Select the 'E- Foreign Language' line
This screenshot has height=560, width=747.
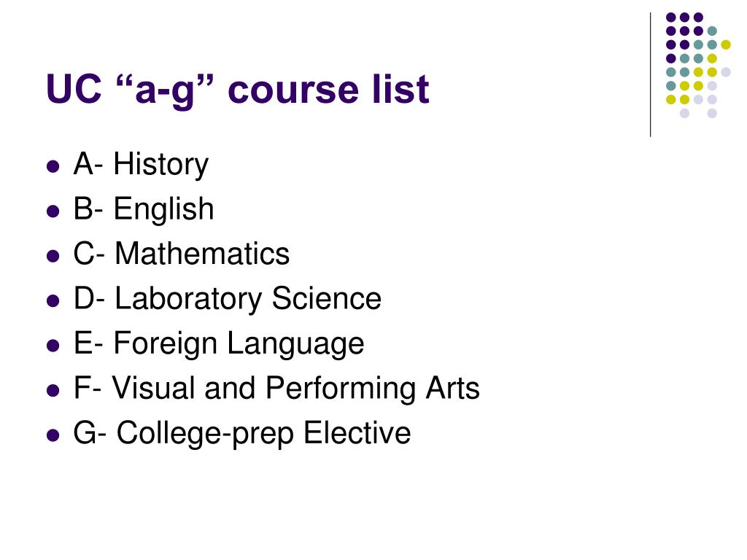tap(219, 343)
